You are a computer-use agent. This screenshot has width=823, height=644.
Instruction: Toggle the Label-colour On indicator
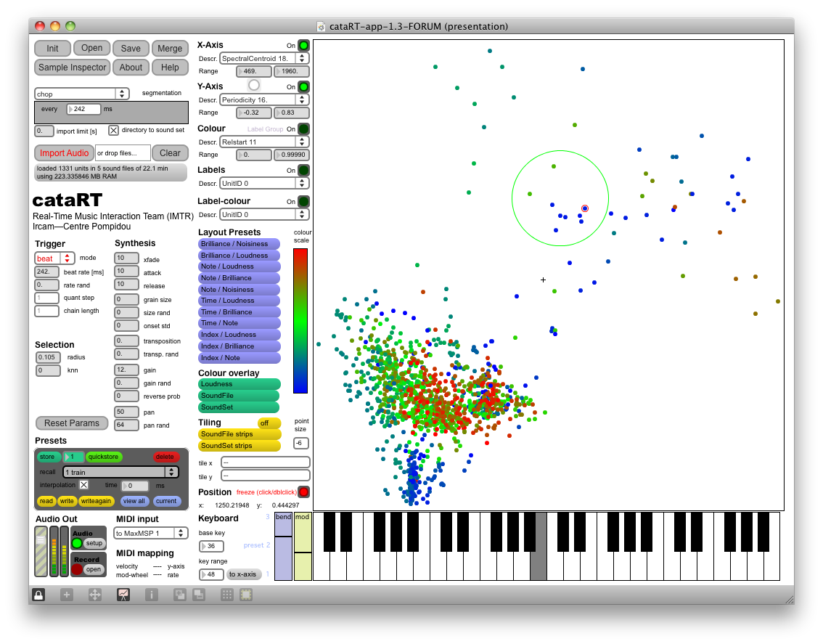[303, 201]
